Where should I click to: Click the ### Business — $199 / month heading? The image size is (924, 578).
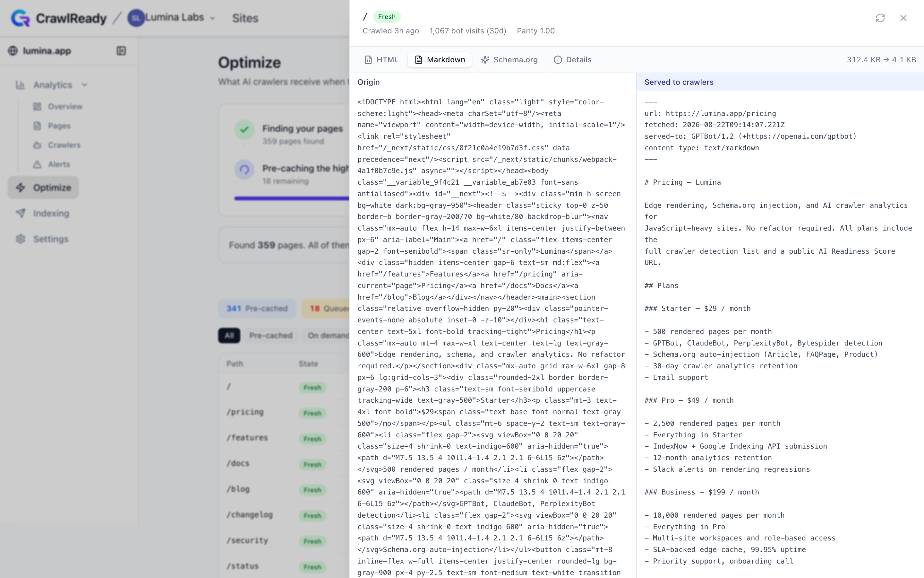tap(702, 492)
